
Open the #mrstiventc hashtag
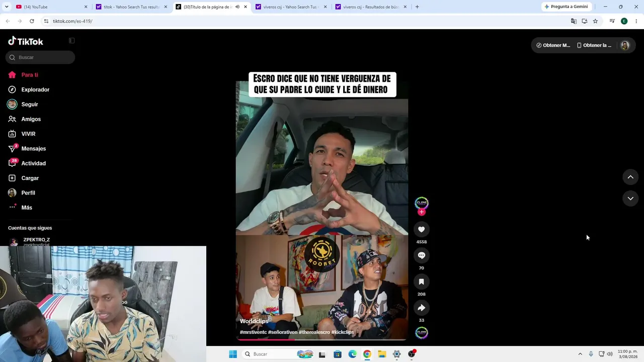pyautogui.click(x=253, y=332)
